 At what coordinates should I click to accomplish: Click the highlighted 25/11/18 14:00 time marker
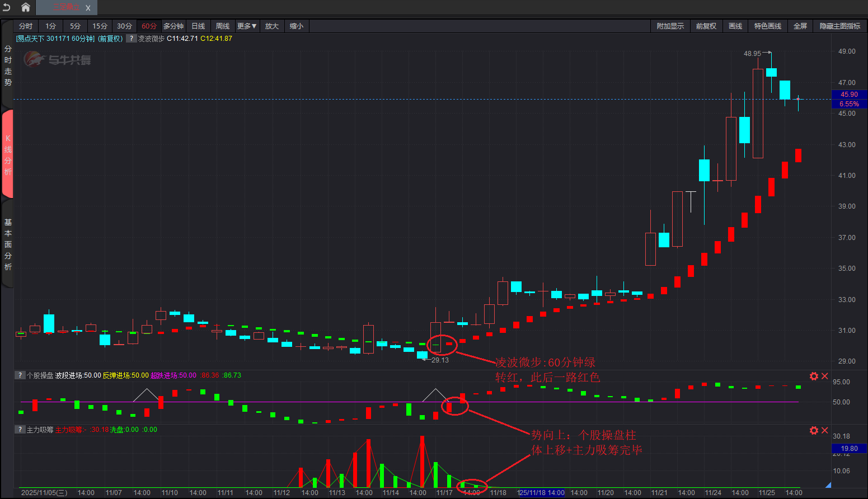click(x=542, y=493)
